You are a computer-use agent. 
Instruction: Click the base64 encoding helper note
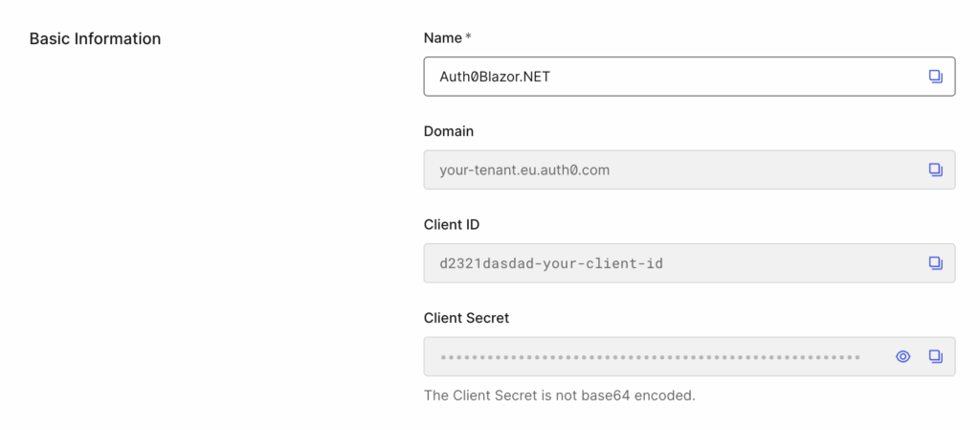pyautogui.click(x=559, y=396)
